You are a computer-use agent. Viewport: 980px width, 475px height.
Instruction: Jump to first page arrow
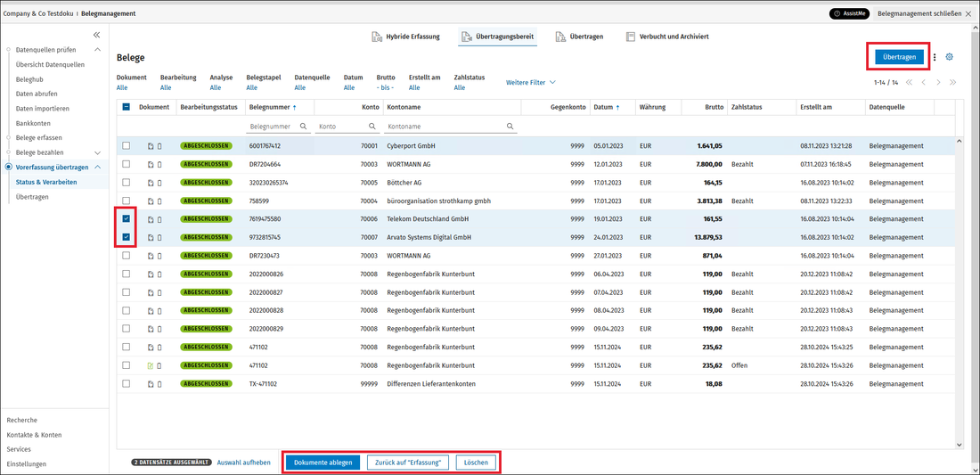[909, 83]
